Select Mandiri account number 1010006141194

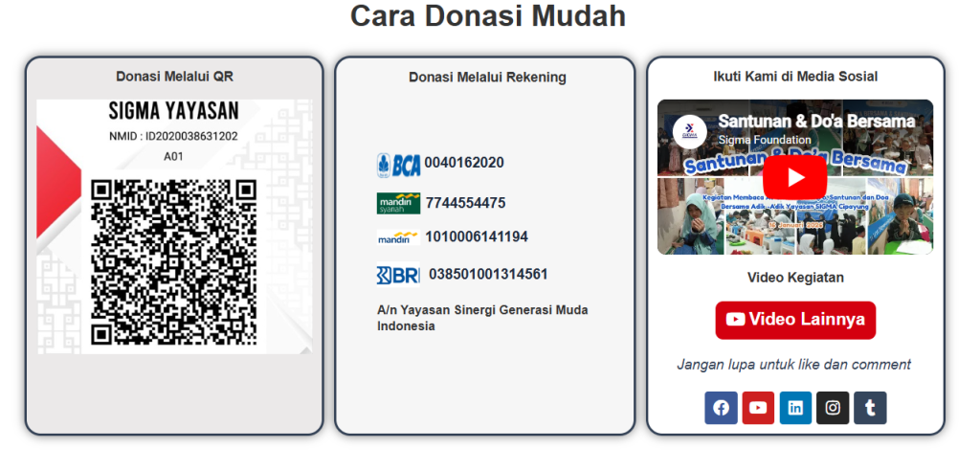[x=477, y=236]
